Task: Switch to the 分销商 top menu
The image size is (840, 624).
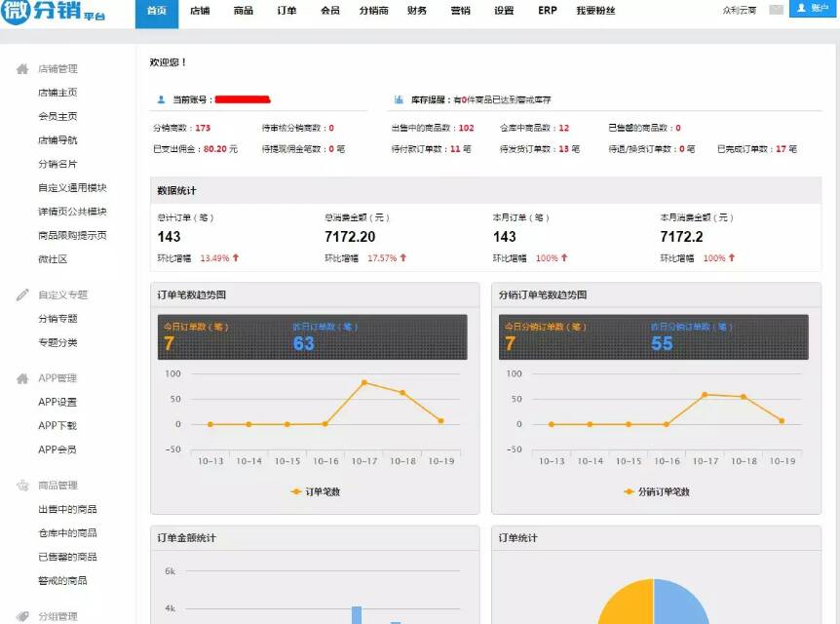Action: tap(373, 11)
